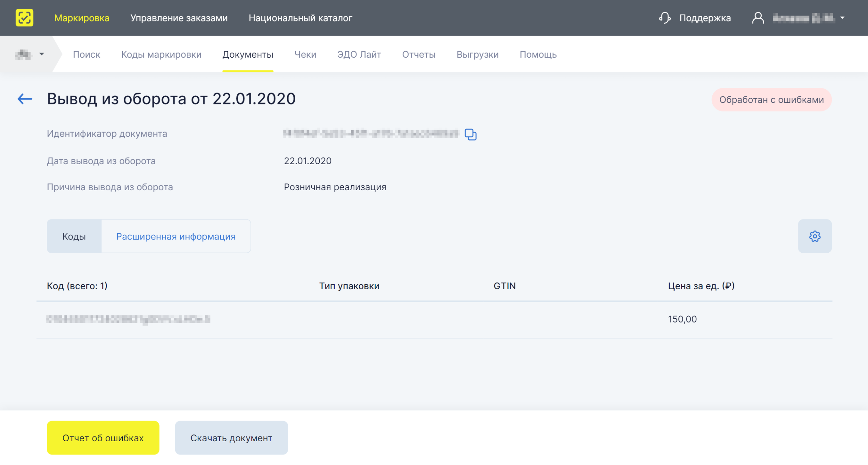Screen dimensions: 868x465
Task: Click the Скачать документ button
Action: pyautogui.click(x=232, y=438)
